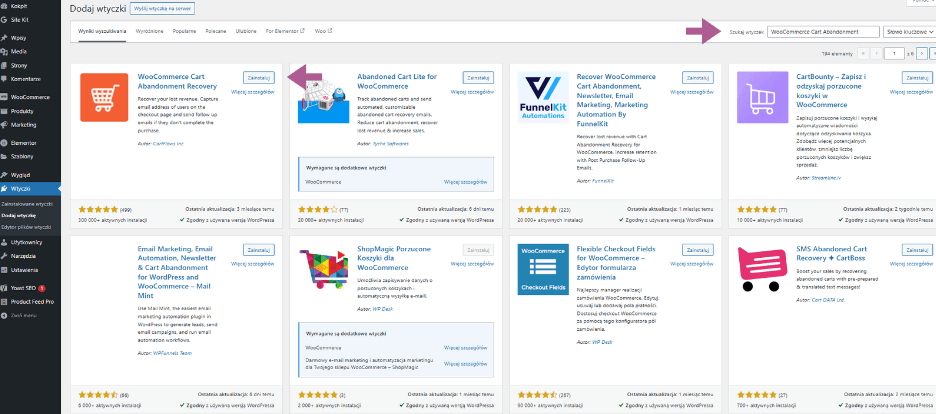Open Product Feed Pro icon
The width and height of the screenshot is (936, 414).
[4, 301]
